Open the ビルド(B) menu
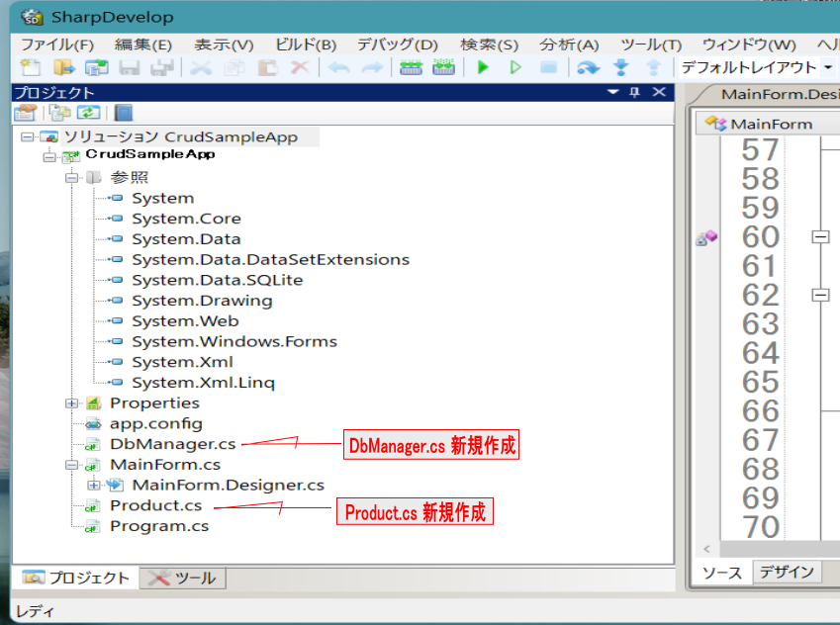The image size is (840, 625). pos(305,45)
